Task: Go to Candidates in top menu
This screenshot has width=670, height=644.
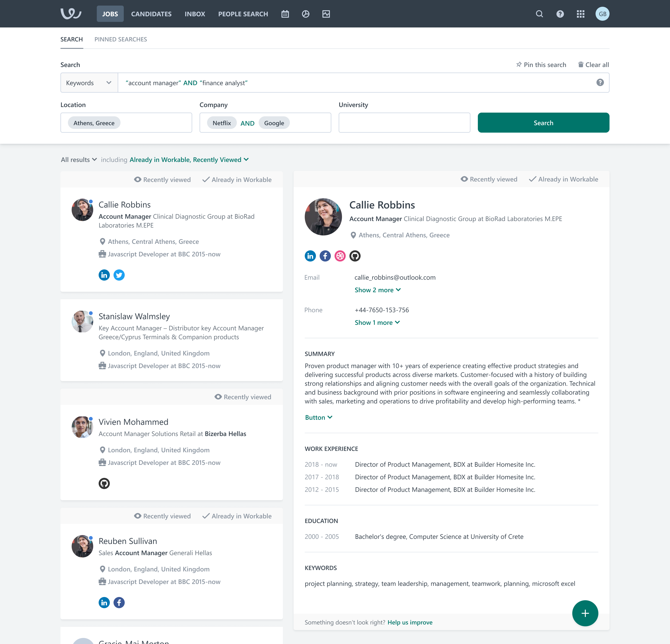Action: coord(151,14)
